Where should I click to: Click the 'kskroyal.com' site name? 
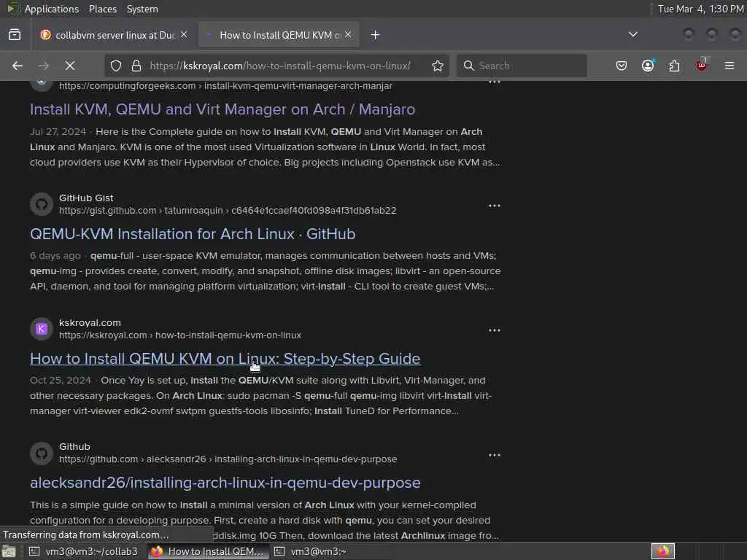[90, 323]
